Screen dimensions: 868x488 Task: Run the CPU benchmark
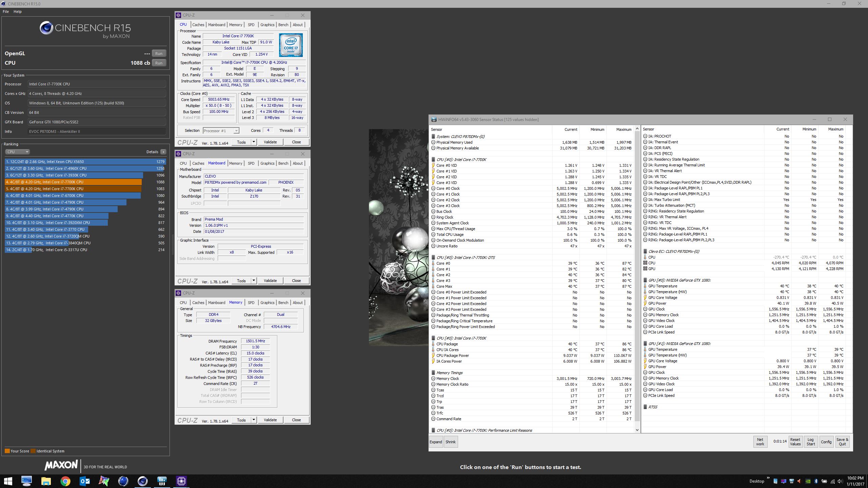[x=159, y=63]
